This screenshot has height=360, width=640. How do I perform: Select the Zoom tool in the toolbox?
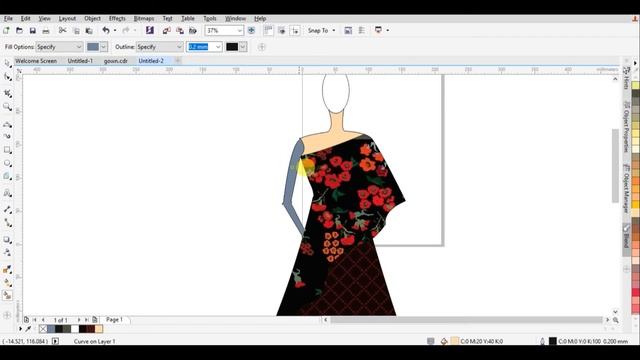click(x=7, y=107)
